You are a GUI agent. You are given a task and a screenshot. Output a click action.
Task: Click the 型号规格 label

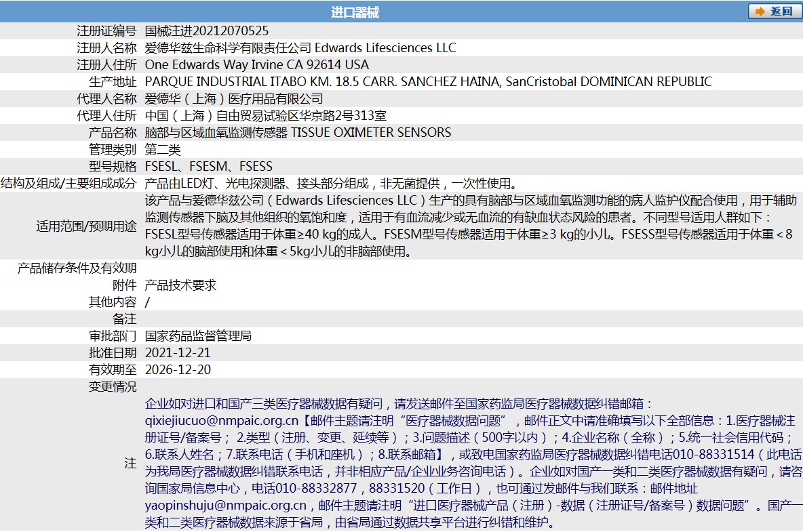113,166
